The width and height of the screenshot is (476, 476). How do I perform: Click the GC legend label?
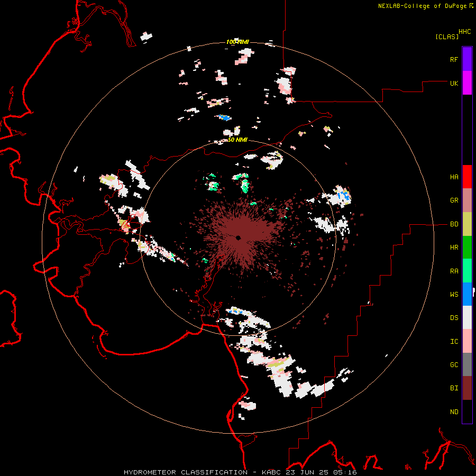[x=454, y=364]
